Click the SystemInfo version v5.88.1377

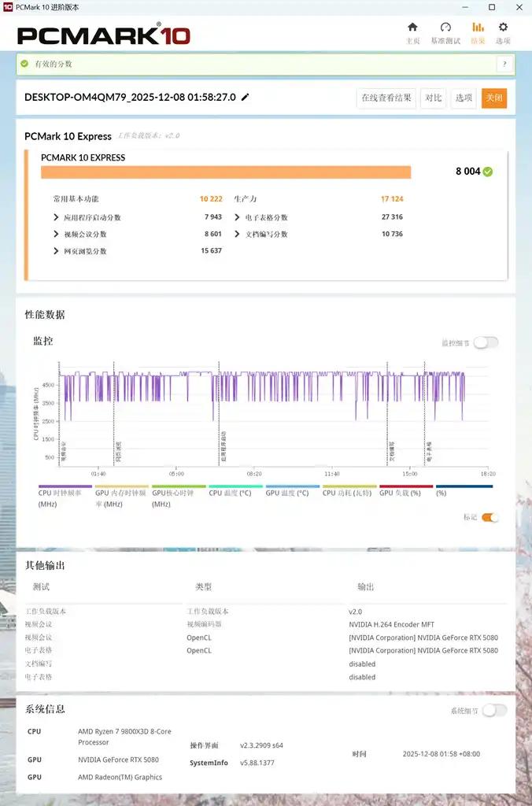(x=257, y=763)
